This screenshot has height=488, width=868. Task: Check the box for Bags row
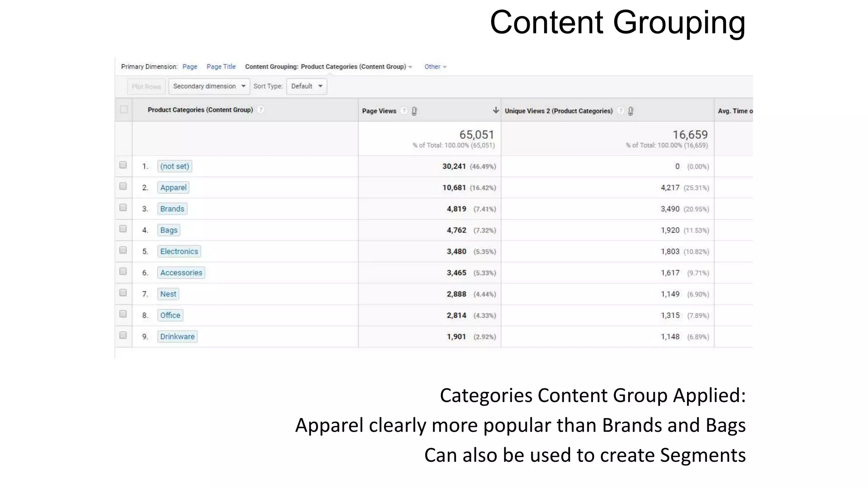(123, 229)
